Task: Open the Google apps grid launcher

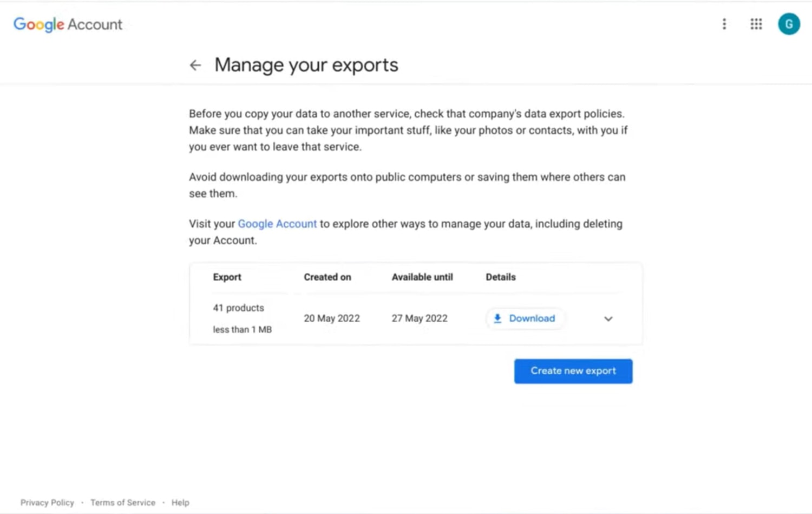Action: [756, 24]
